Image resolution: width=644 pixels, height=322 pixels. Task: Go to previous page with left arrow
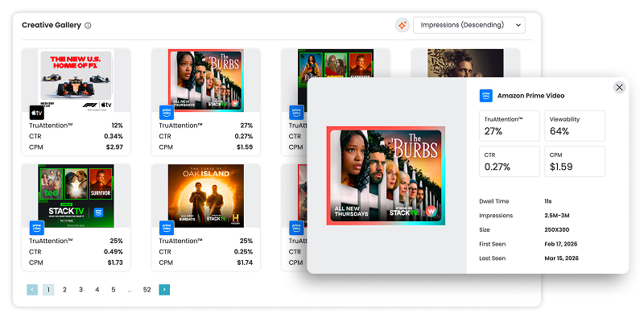(x=32, y=290)
